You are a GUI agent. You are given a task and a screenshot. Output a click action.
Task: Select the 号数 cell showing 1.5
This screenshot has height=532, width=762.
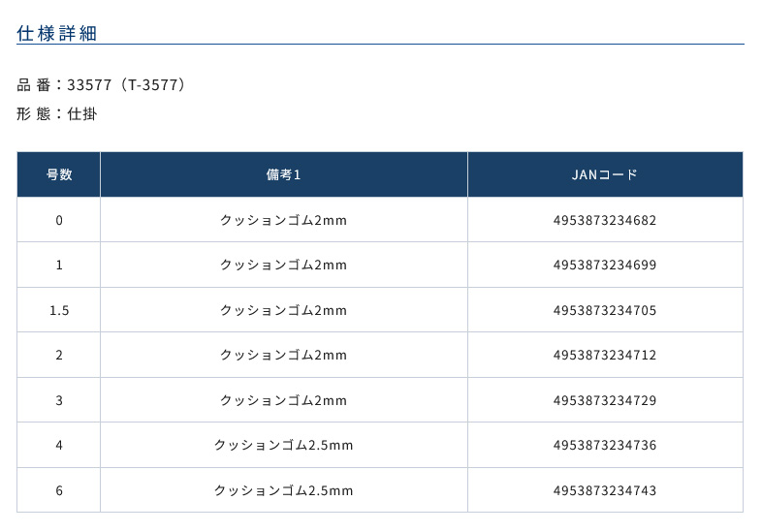coord(59,310)
